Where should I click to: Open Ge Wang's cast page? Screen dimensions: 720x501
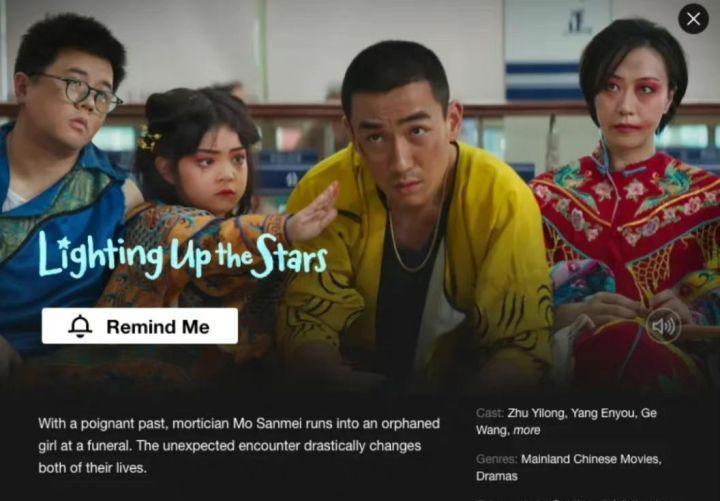[x=566, y=422]
